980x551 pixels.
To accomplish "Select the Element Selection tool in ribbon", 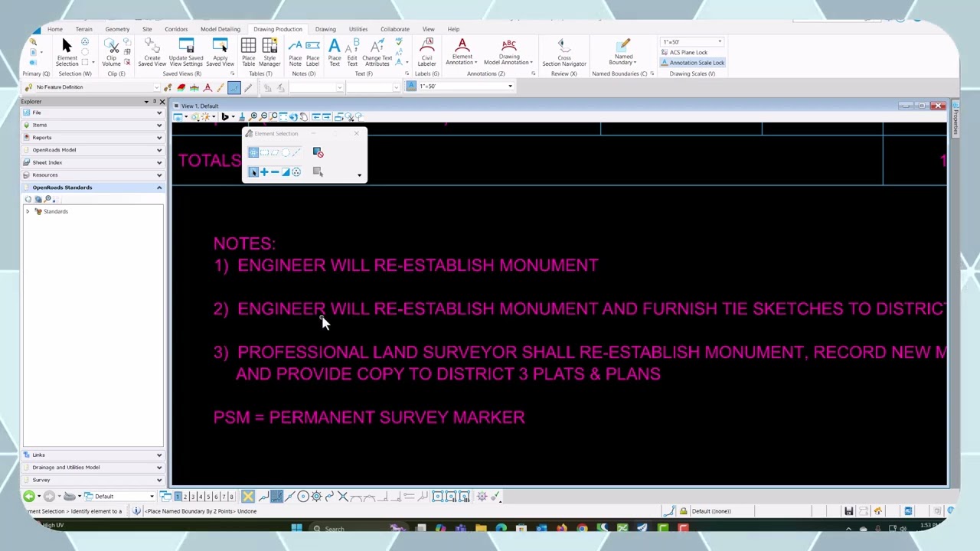I will tap(67, 52).
